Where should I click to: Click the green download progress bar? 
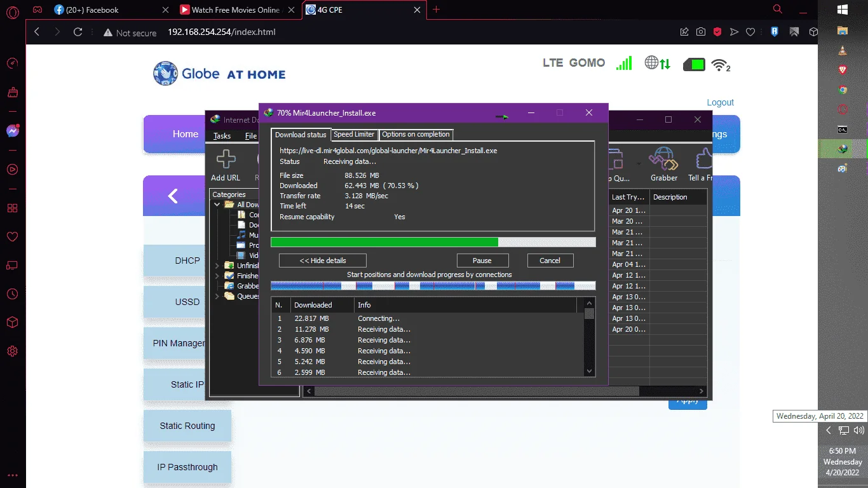tap(384, 242)
